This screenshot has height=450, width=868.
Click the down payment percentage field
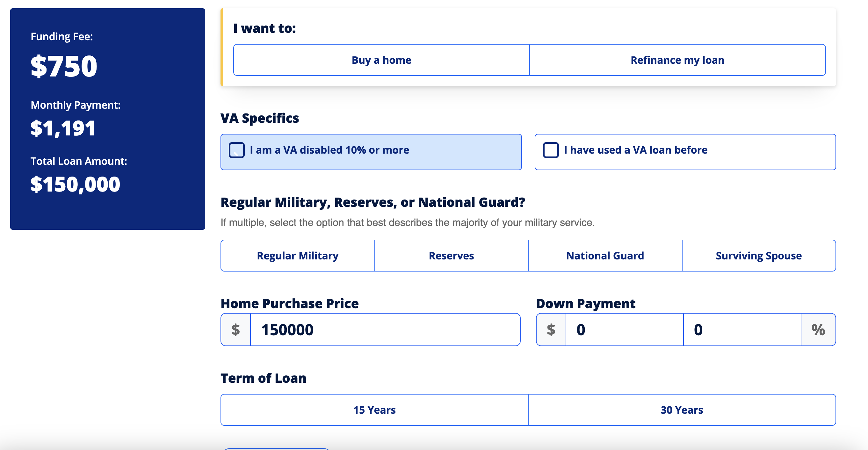(x=741, y=329)
